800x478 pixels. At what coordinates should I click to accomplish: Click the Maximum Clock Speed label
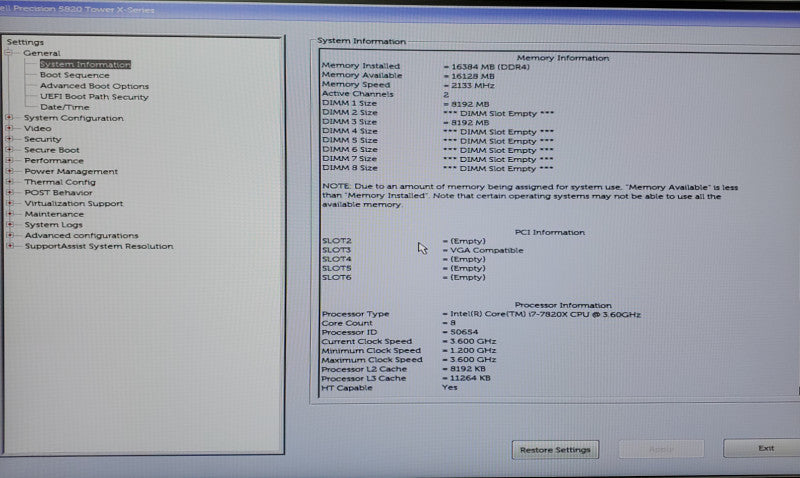click(372, 360)
